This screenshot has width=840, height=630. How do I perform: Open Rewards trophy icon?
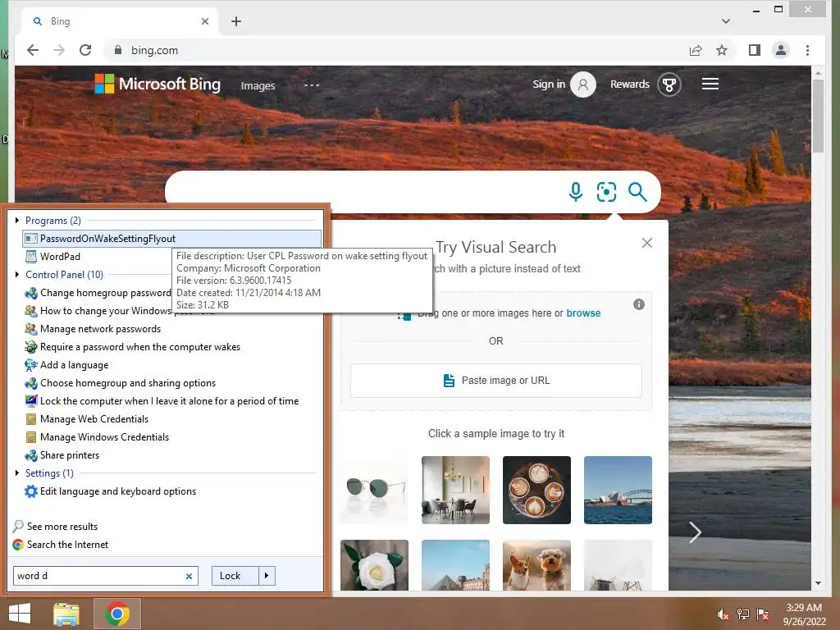point(669,84)
